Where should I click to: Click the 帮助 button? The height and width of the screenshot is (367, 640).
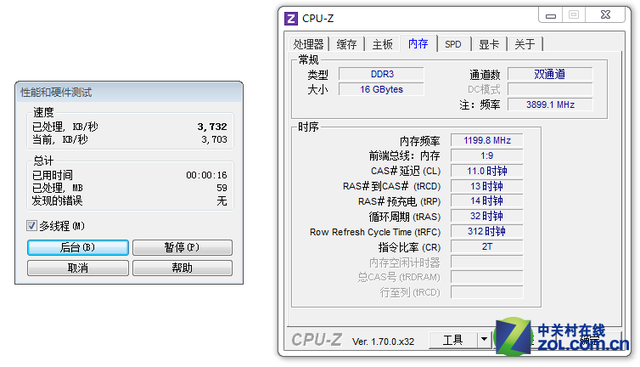pyautogui.click(x=182, y=268)
